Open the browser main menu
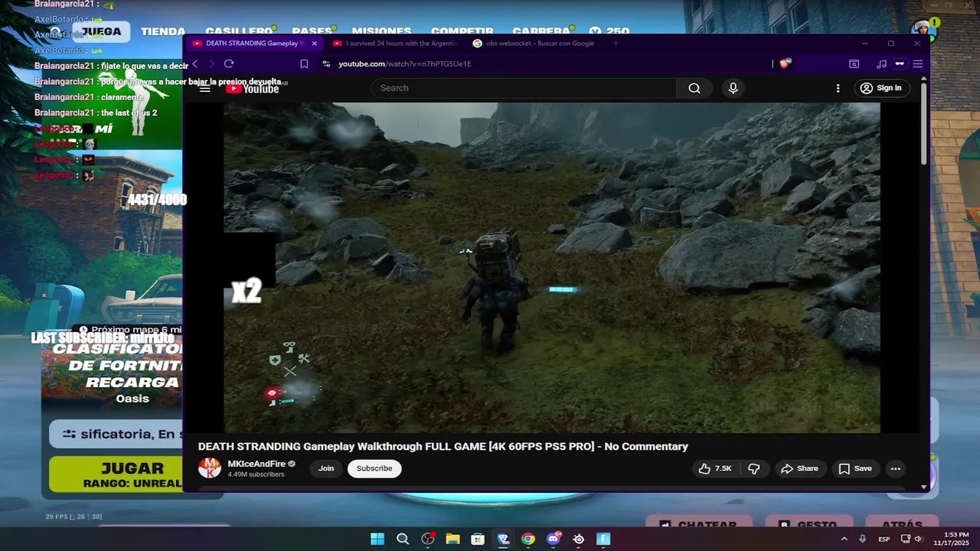 click(x=917, y=64)
